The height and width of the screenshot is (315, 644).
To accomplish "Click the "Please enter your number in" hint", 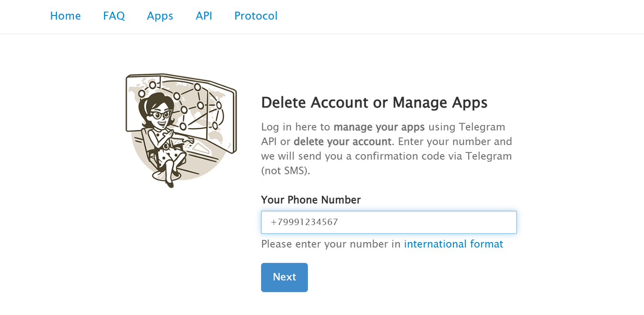I will pos(331,244).
